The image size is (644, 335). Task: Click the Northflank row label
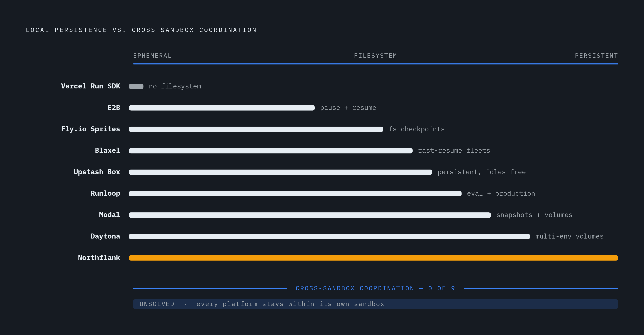[99, 258]
